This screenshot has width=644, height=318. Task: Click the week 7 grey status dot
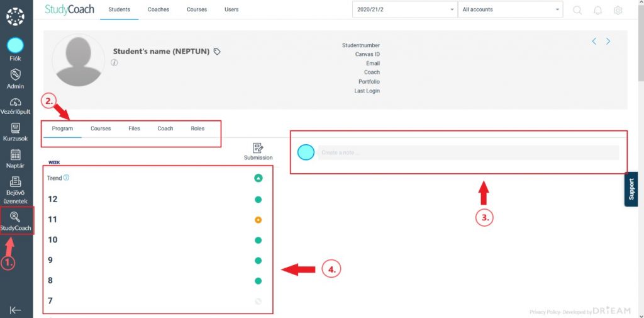pyautogui.click(x=258, y=301)
